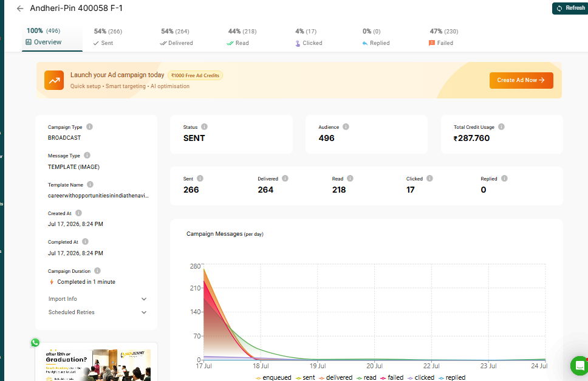Click the orange trending-up ad banner icon

pos(54,80)
